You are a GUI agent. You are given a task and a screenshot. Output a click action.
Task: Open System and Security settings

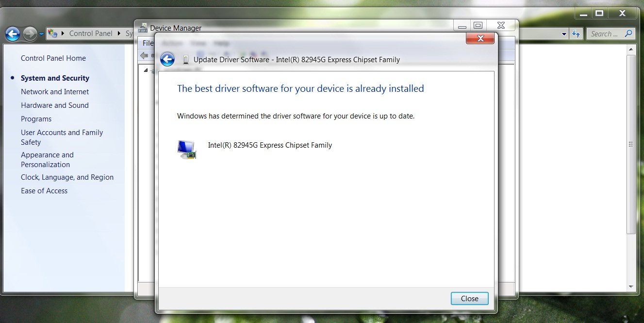click(x=55, y=78)
